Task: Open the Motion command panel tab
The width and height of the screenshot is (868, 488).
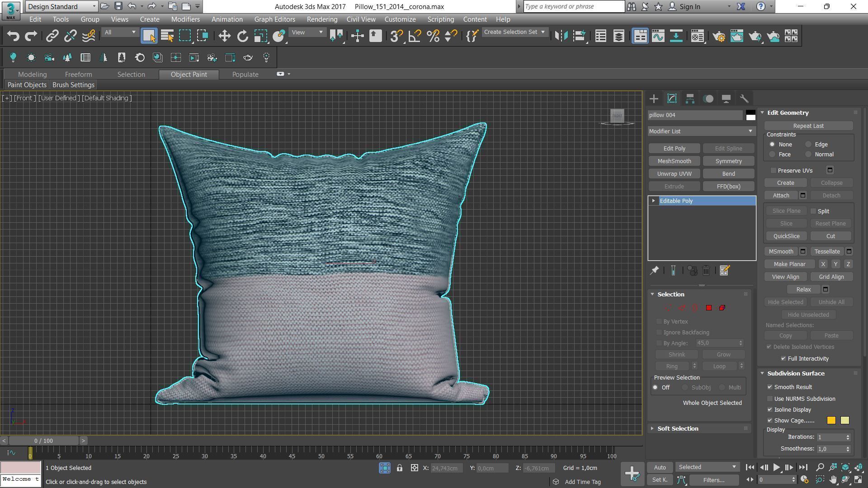Action: pyautogui.click(x=708, y=99)
